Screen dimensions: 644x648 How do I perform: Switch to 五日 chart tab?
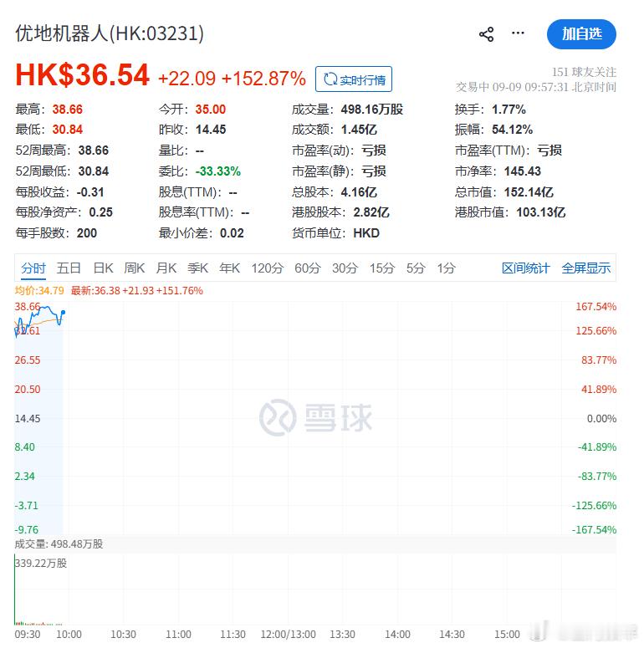click(69, 268)
